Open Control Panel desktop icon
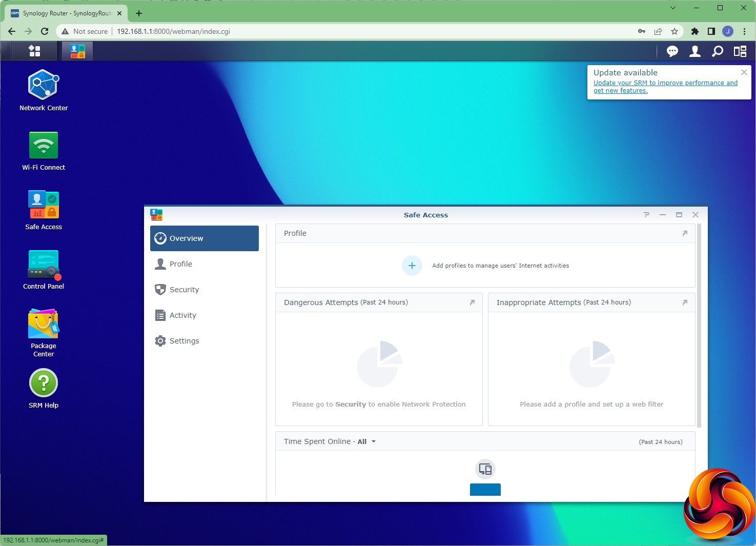The image size is (756, 546). click(44, 270)
